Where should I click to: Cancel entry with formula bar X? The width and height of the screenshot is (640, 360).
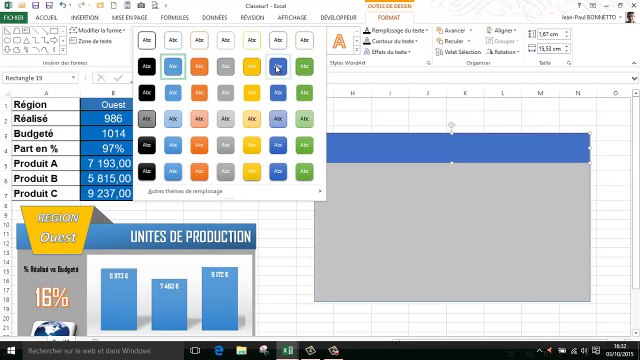(101, 78)
